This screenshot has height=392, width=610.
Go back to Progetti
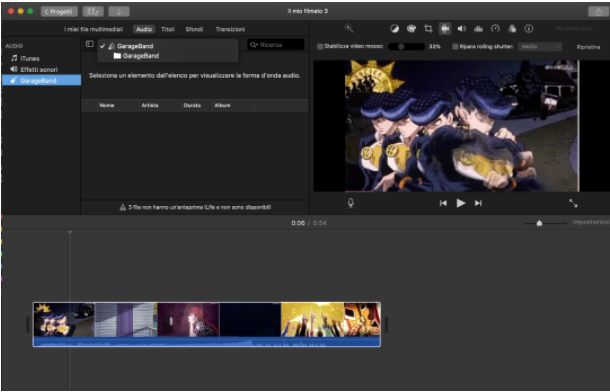[x=59, y=11]
